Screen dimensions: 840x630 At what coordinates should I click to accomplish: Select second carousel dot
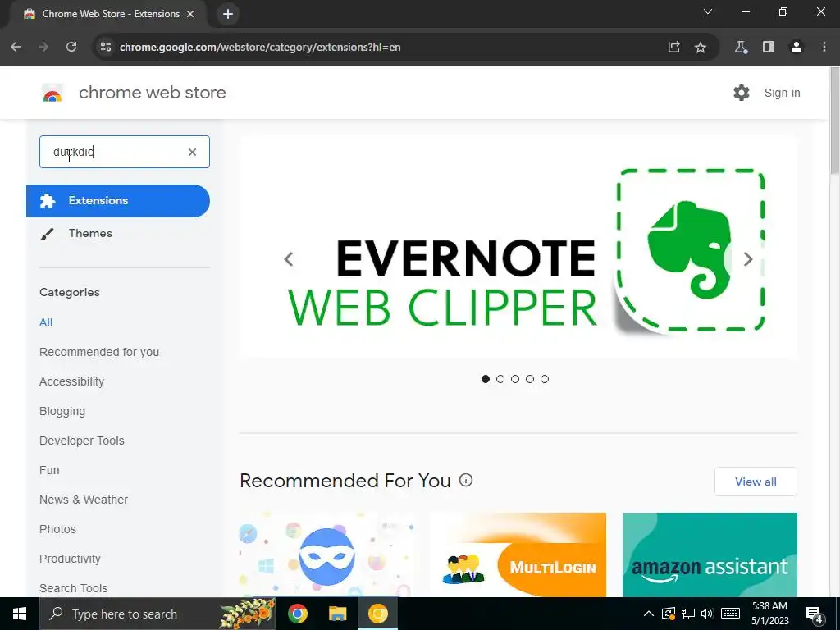click(x=500, y=379)
